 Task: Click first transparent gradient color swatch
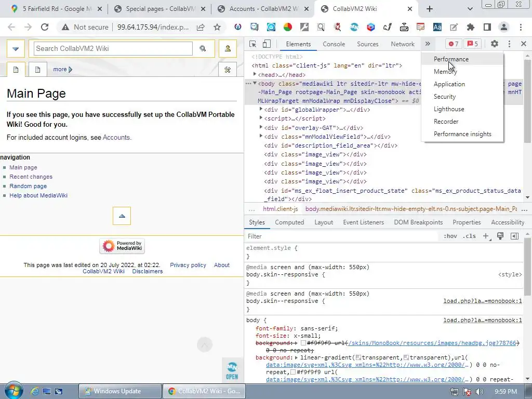click(x=358, y=357)
